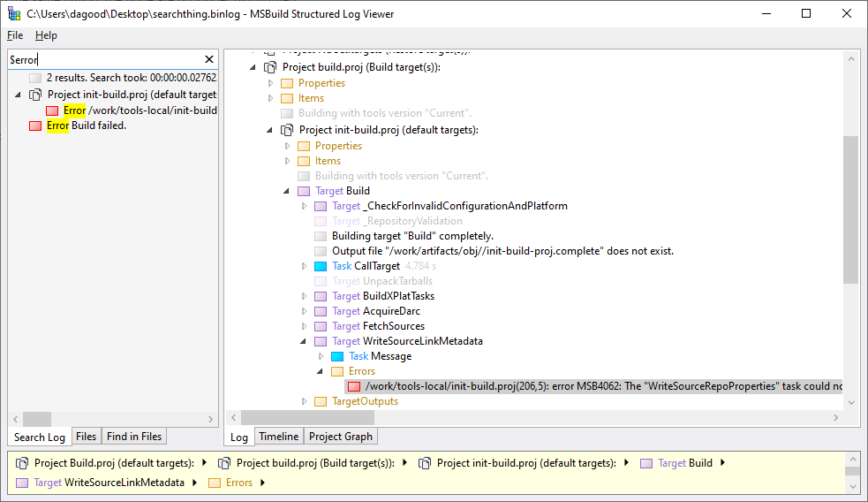Screen dimensions: 868x502
Task: Open the File menu
Action: click(x=15, y=35)
